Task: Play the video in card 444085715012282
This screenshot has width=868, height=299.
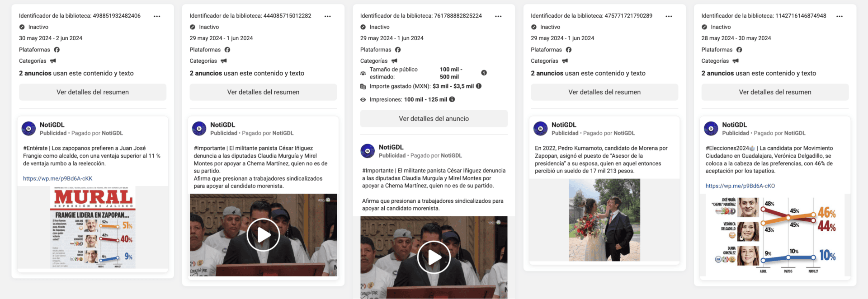Action: 263,235
